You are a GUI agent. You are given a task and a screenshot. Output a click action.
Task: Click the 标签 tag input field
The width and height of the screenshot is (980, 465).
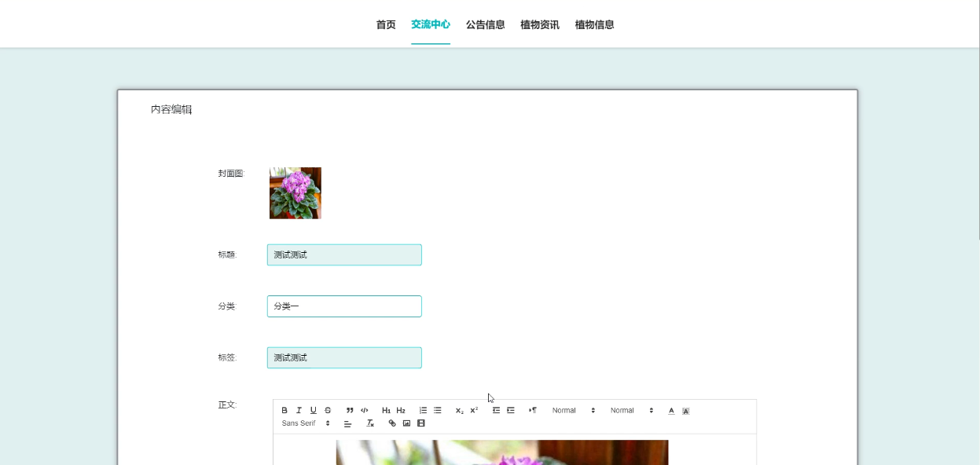[x=344, y=357]
